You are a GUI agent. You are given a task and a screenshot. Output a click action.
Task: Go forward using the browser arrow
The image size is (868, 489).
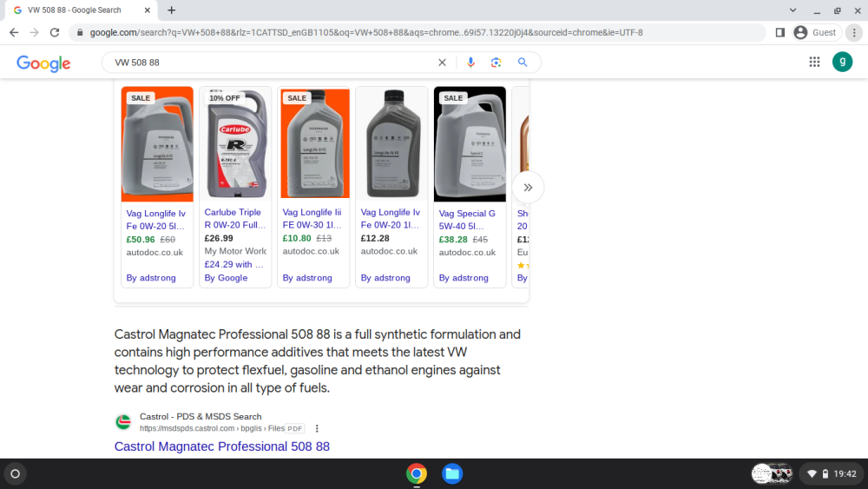35,33
